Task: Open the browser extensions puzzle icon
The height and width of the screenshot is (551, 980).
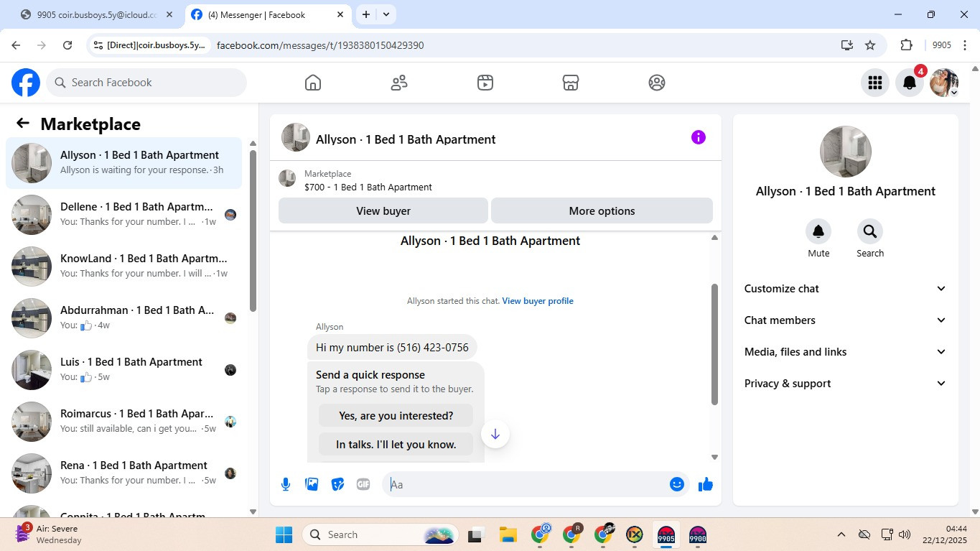Action: 906,45
